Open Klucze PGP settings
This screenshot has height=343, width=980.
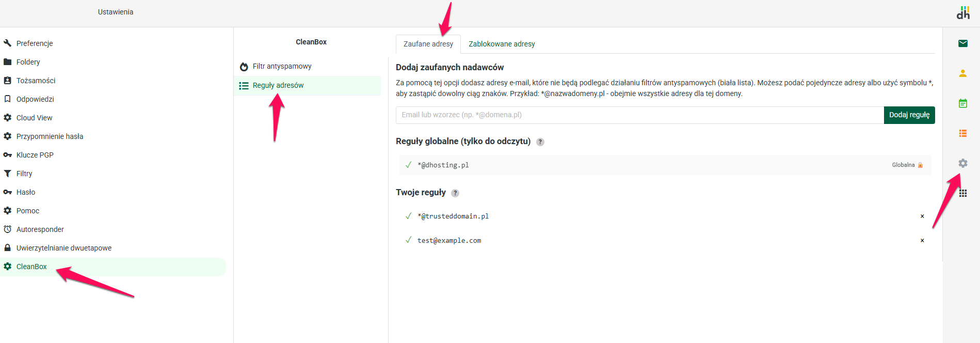click(x=35, y=155)
